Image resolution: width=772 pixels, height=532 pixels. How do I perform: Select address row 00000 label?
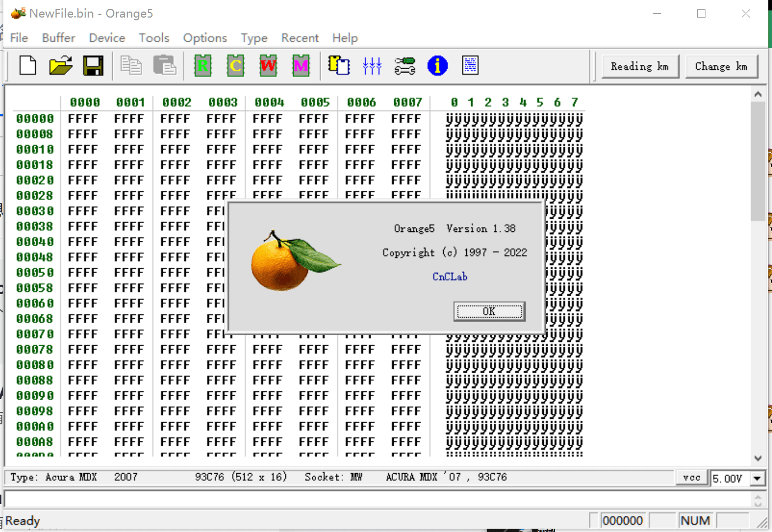pos(35,119)
